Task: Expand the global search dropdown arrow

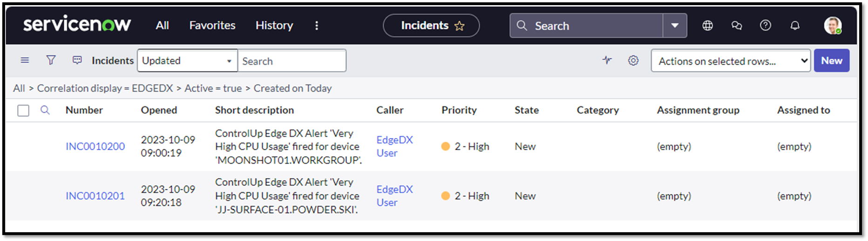Action: pyautogui.click(x=675, y=26)
